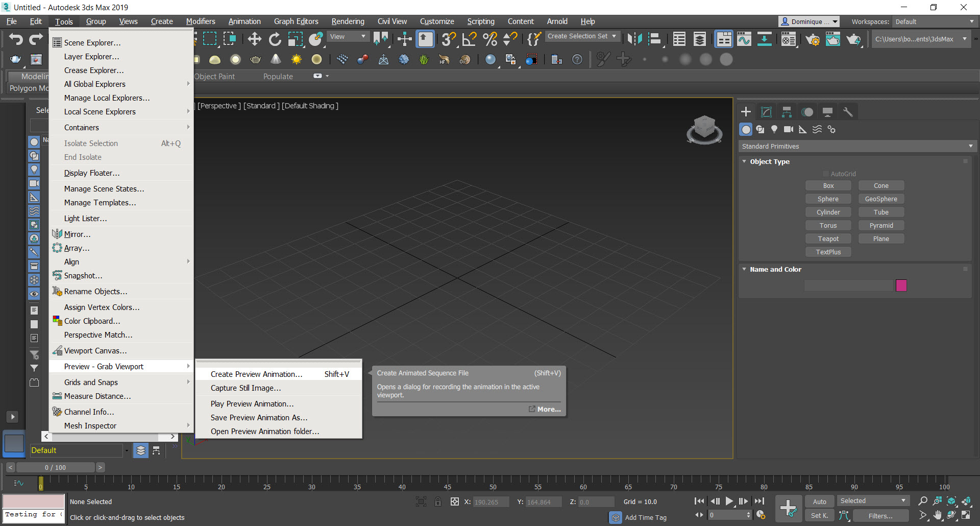The width and height of the screenshot is (980, 526).
Task: Open the Graph Editors menu
Action: (296, 21)
